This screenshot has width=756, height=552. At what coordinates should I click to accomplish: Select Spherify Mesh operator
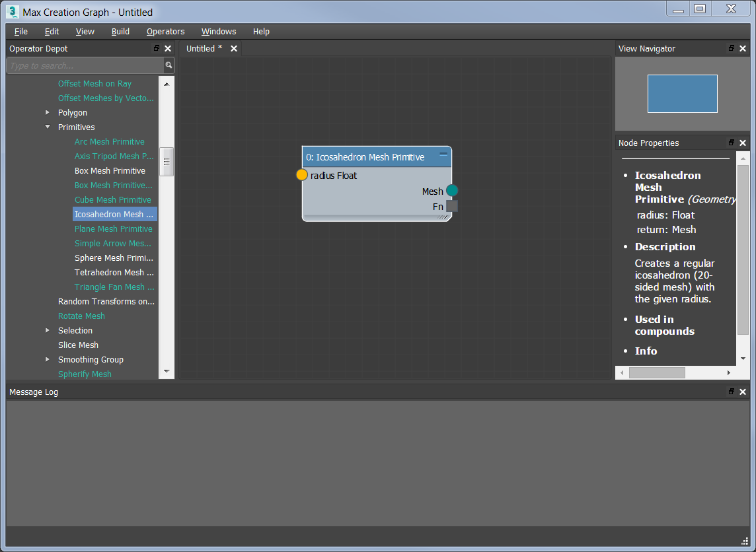pos(85,374)
